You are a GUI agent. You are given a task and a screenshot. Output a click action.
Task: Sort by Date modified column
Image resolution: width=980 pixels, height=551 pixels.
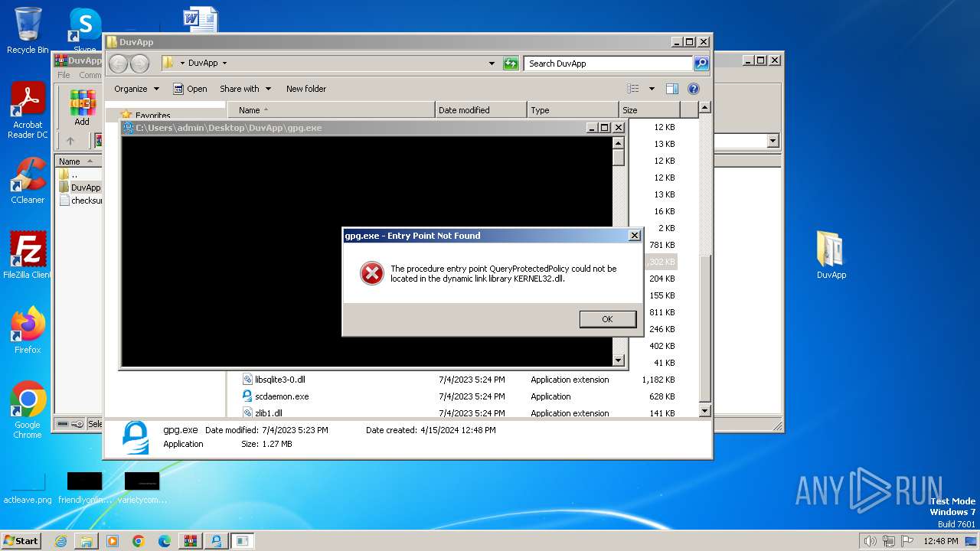click(481, 110)
